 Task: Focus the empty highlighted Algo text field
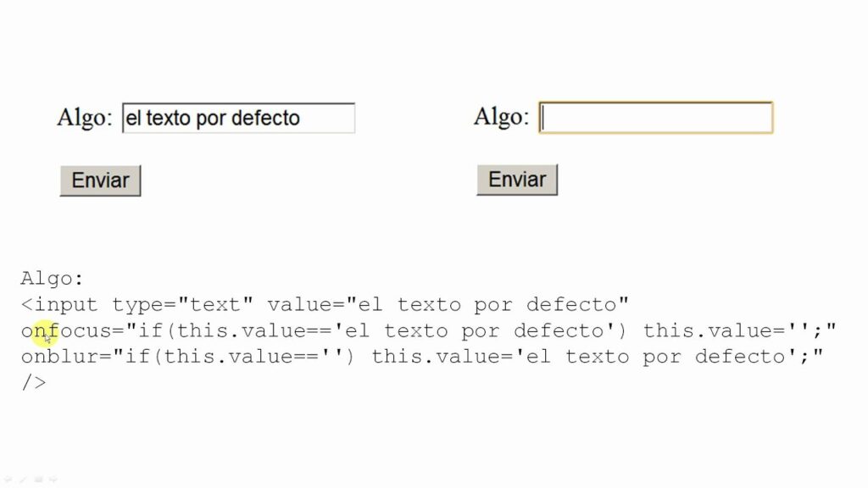click(655, 118)
